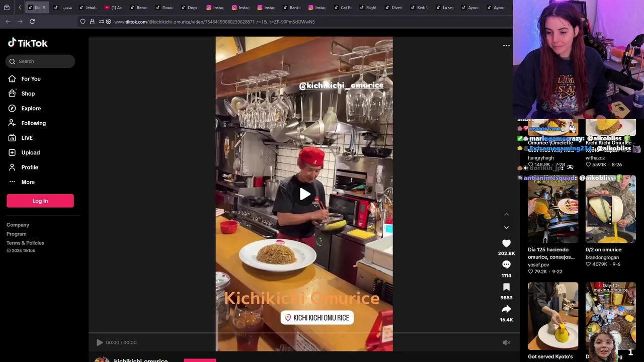Open the Día 125 haciendo omurice video thumbnail
Screen dimensions: 644x362
[x=553, y=210]
